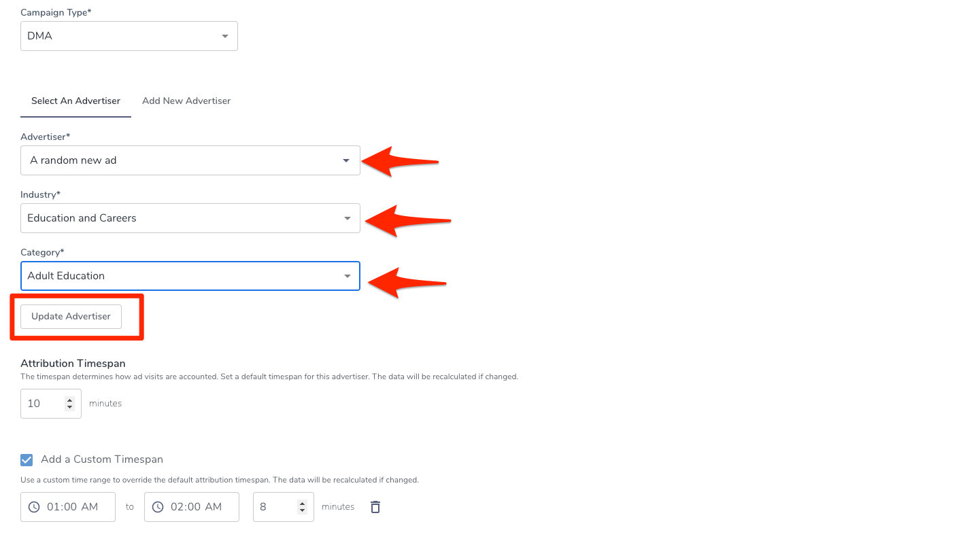Open the Industry dropdown showing Education and Careers
Viewport: 980px width, 560px height.
point(190,218)
